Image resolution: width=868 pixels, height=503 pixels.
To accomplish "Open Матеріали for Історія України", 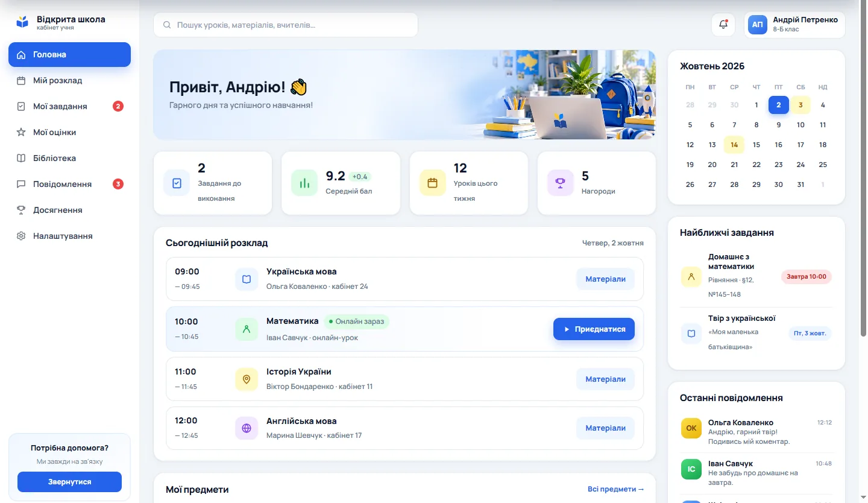I will click(x=605, y=379).
